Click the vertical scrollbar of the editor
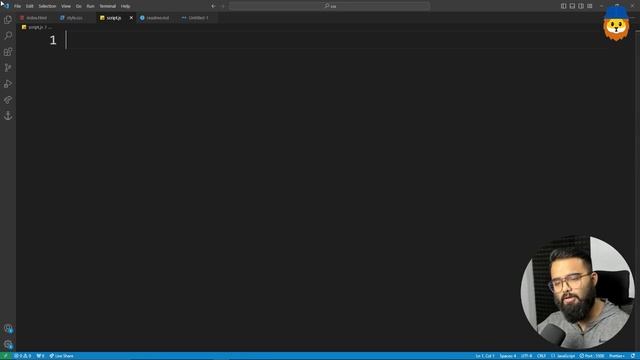The height and width of the screenshot is (360, 640). (x=637, y=190)
